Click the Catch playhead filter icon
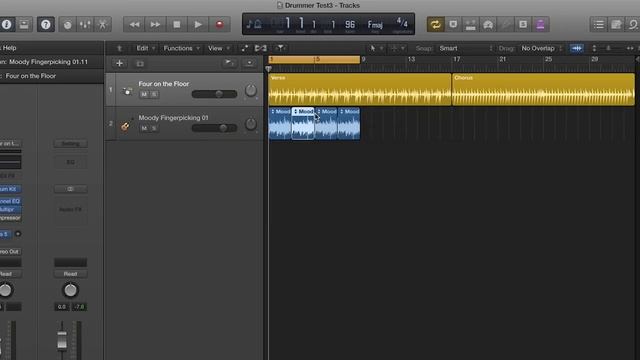 [x=280, y=48]
